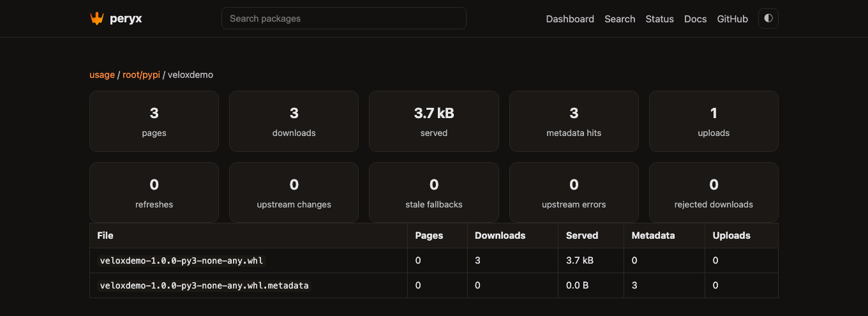Open the Docs nav link
Screen dimensions: 868x316
tap(696, 19)
